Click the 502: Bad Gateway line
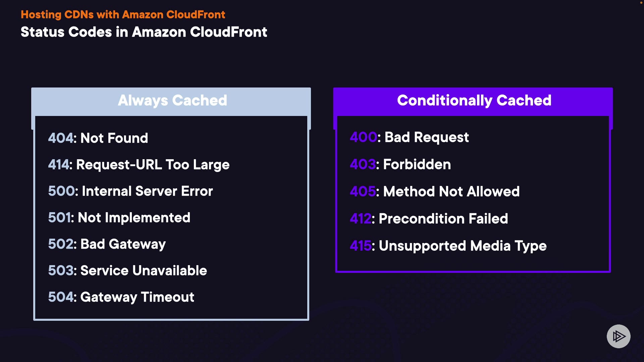The image size is (644, 362). (x=107, y=244)
